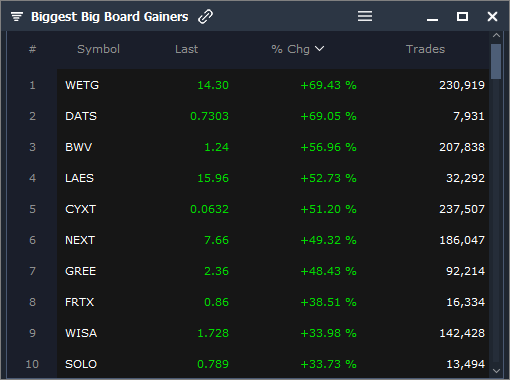Maximize the gainers window
This screenshot has height=380, width=510.
pyautogui.click(x=462, y=16)
